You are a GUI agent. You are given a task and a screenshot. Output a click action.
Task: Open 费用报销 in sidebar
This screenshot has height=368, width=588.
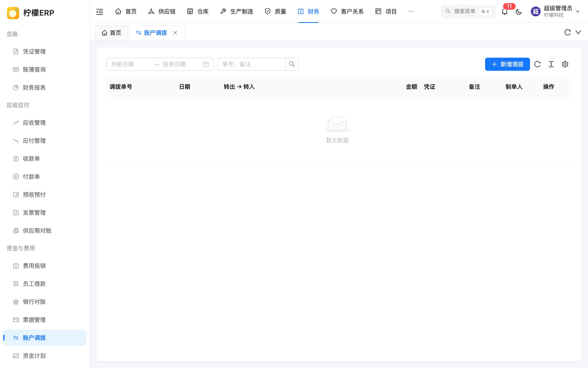click(45, 266)
